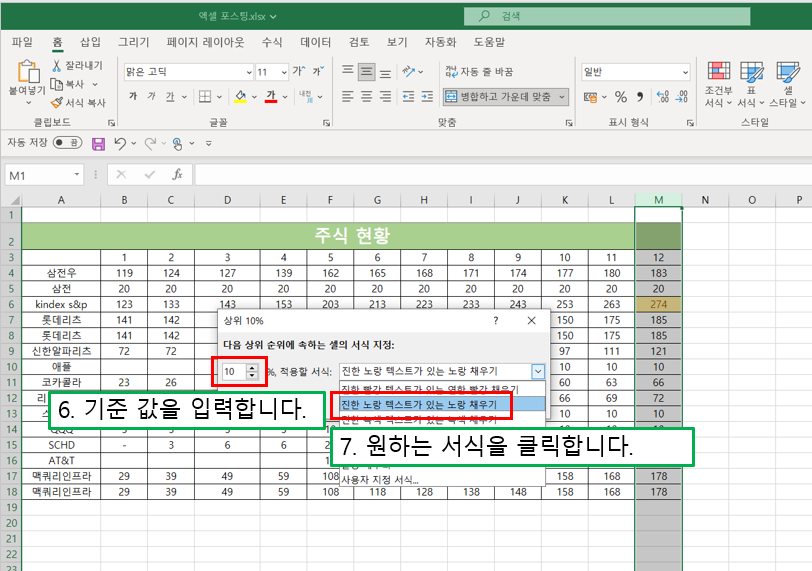
Task: Open Format as Table (표 서식)
Action: tap(751, 84)
